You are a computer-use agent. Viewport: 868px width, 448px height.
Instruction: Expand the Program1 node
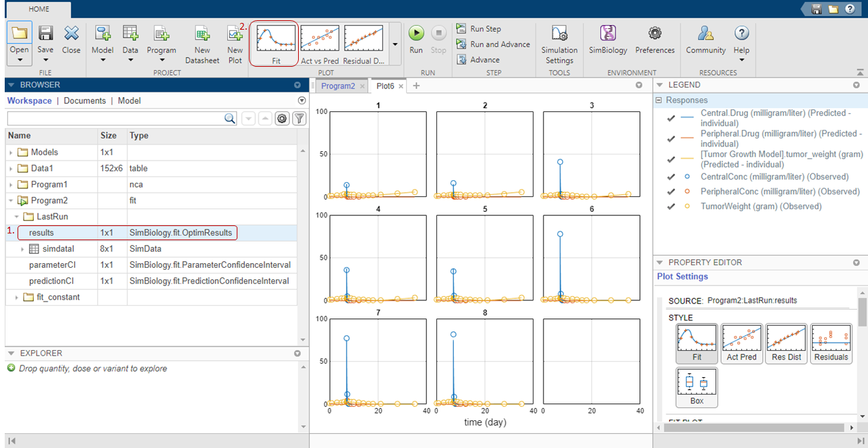[x=11, y=185]
